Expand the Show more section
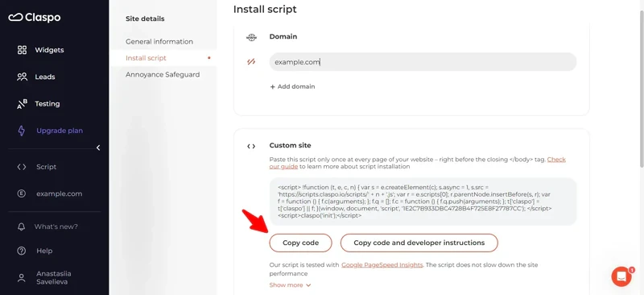This screenshot has width=644, height=295. 290,285
